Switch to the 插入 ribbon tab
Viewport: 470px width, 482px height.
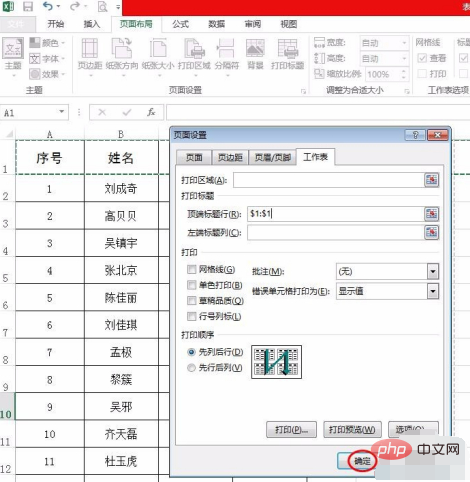pos(92,24)
